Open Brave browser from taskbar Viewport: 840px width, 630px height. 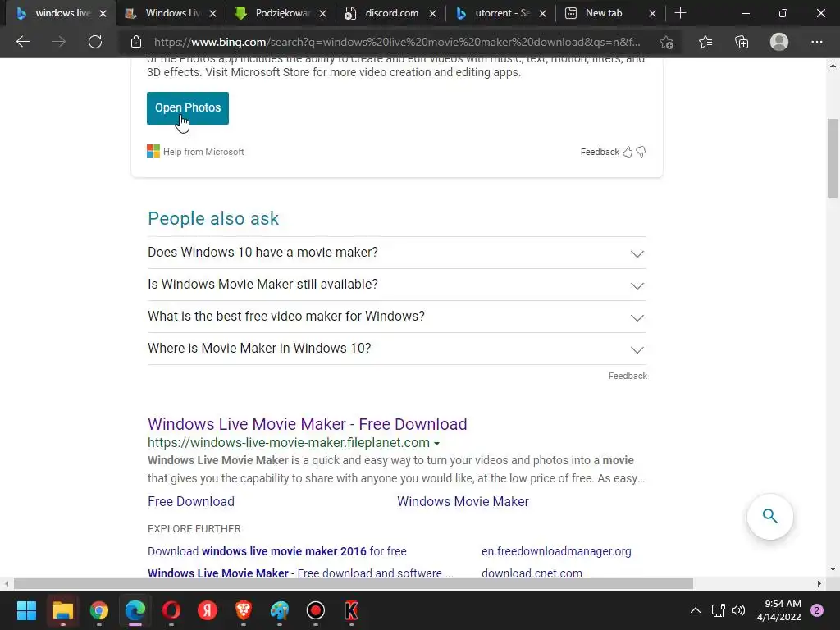point(244,610)
